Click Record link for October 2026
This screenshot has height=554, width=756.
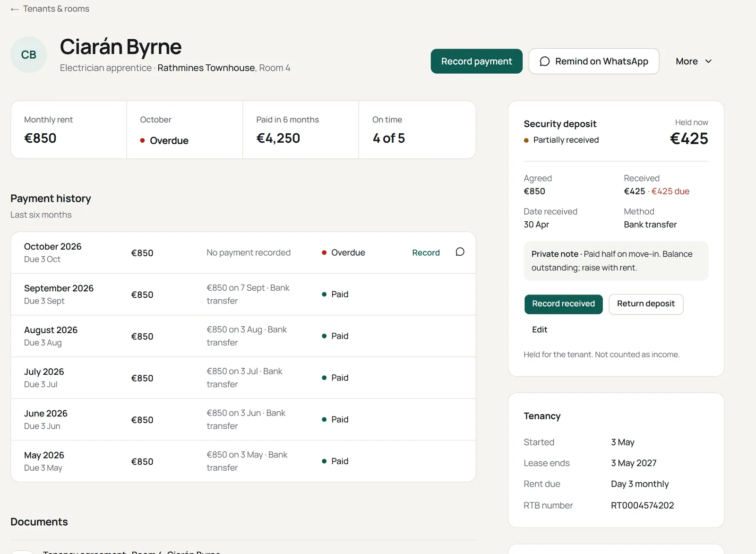click(426, 252)
